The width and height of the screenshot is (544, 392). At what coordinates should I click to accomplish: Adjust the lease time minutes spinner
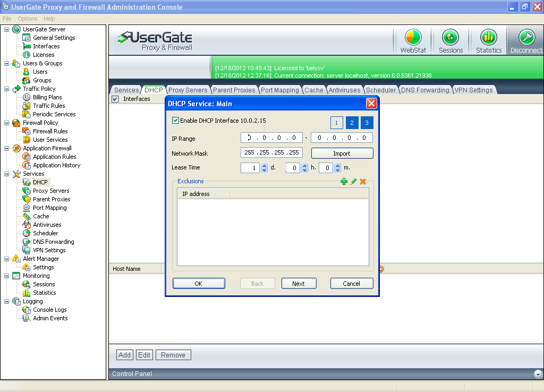click(337, 168)
